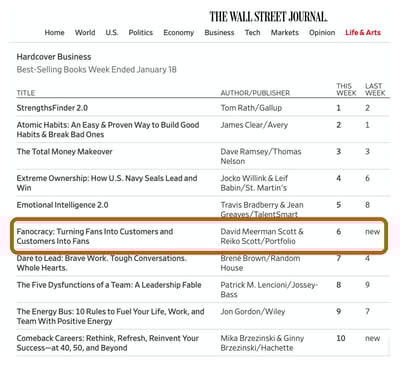Open the Markets section

285,33
